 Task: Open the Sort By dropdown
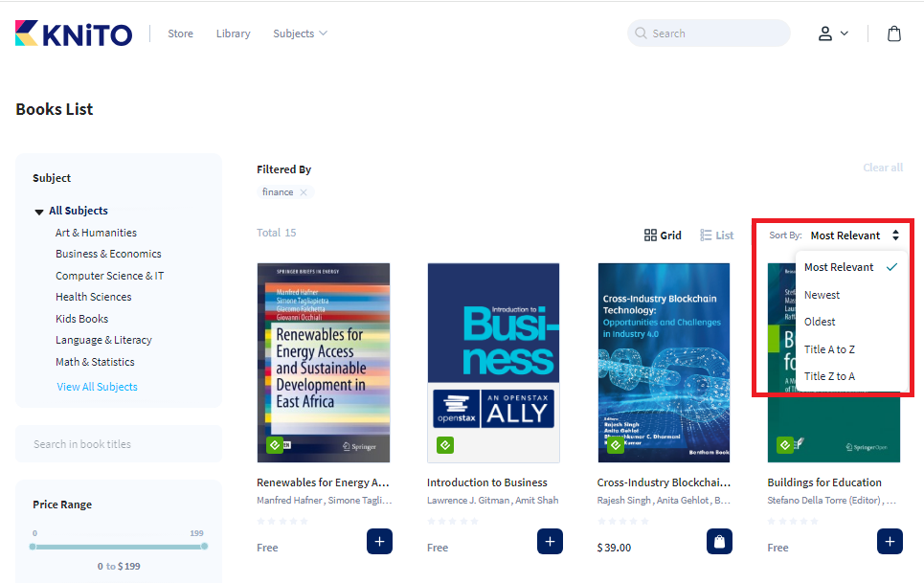854,235
